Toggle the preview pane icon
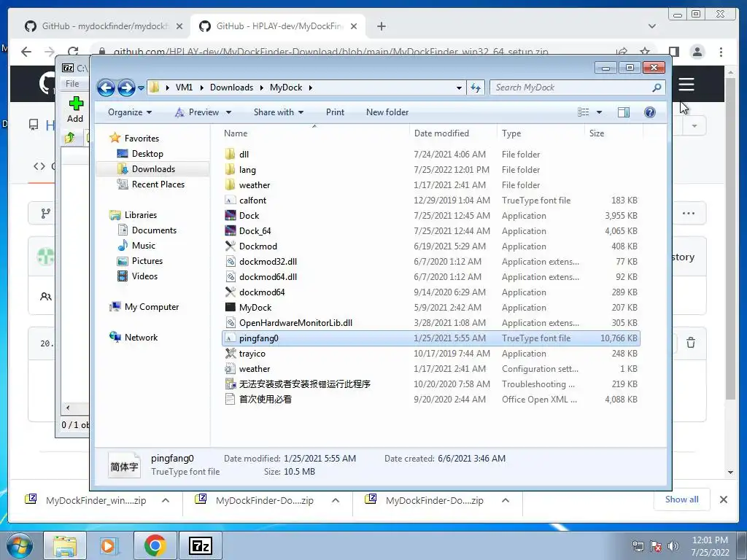 (624, 112)
